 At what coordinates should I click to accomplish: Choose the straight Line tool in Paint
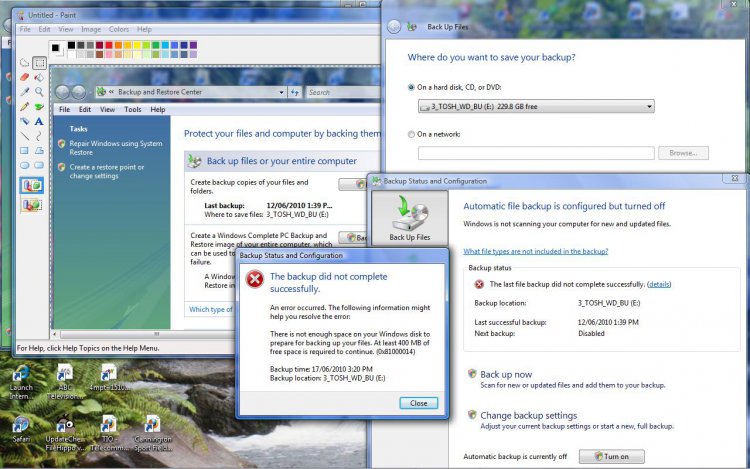pos(24,136)
